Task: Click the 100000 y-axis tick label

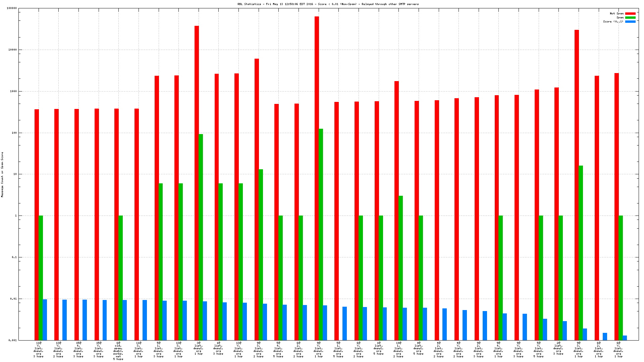Action: (11, 8)
